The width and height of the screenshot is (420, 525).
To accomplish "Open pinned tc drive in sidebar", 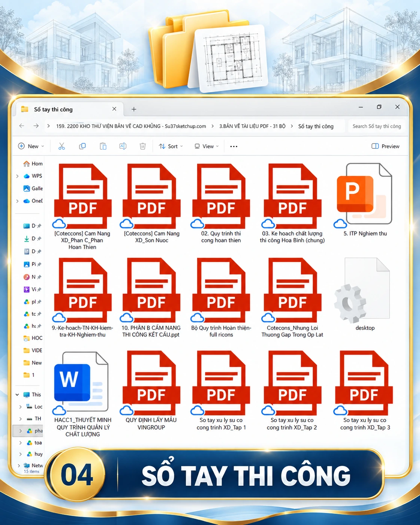I will tap(32, 314).
